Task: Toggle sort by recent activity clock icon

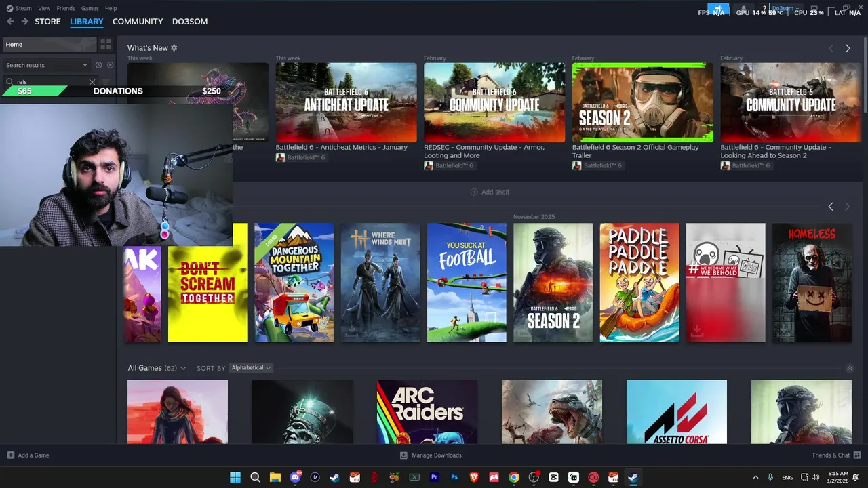Action: 98,65
